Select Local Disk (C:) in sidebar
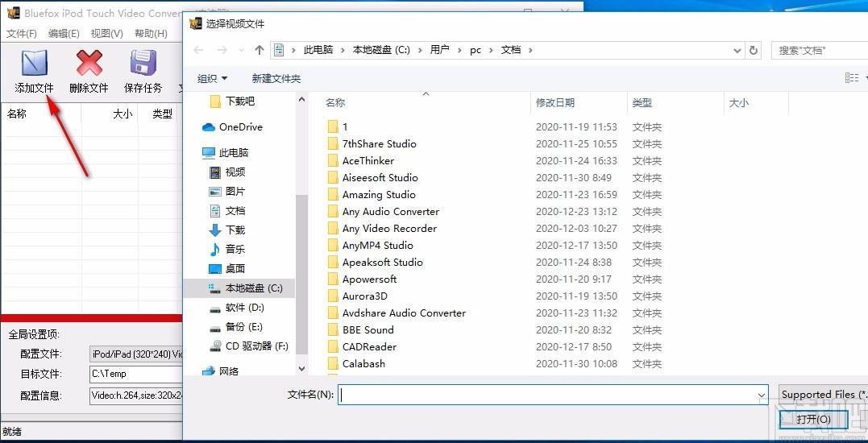The image size is (868, 443). click(x=246, y=288)
